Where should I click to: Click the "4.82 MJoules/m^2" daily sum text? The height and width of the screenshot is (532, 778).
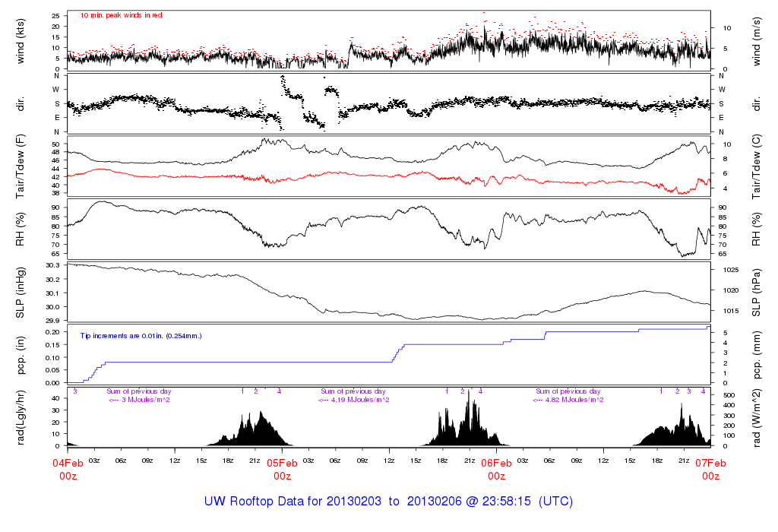click(574, 400)
